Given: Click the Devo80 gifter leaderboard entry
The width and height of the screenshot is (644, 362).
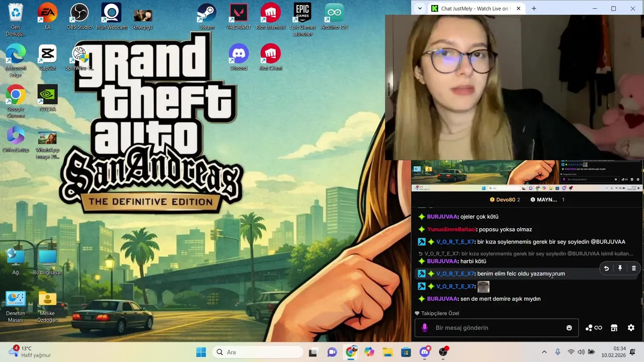Looking at the screenshot, I should [505, 200].
